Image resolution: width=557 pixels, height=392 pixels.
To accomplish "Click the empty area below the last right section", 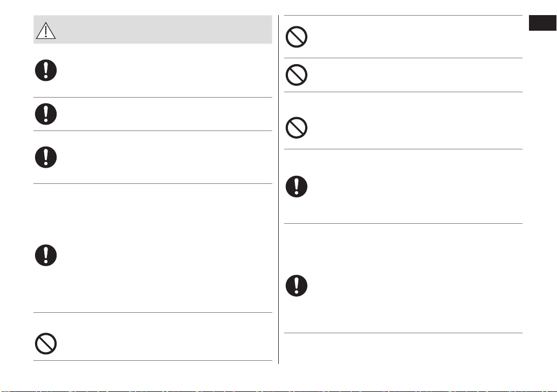I will pyautogui.click(x=403, y=349).
